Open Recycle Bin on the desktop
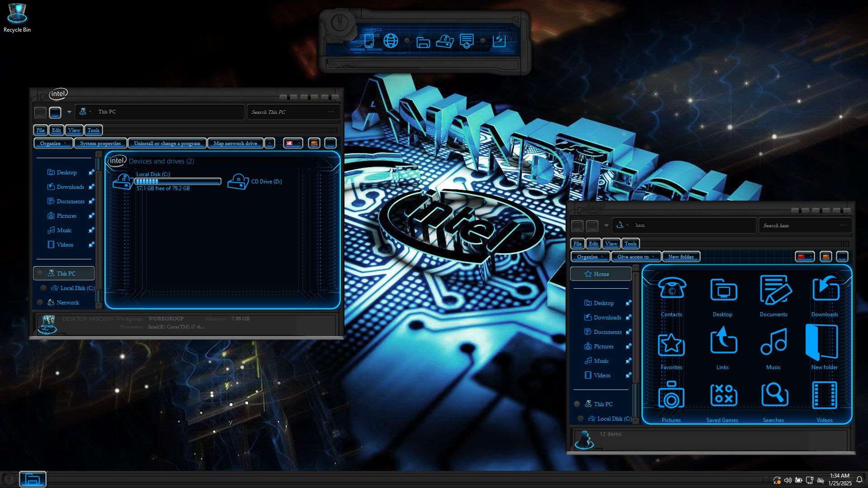 17,15
